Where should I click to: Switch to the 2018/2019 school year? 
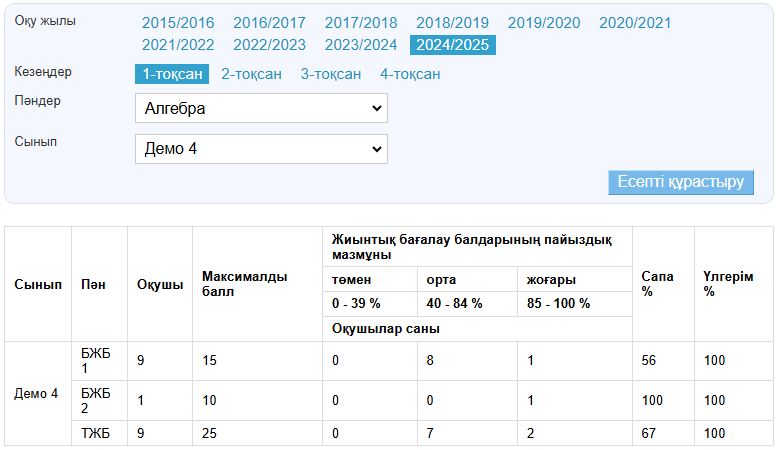click(x=453, y=23)
